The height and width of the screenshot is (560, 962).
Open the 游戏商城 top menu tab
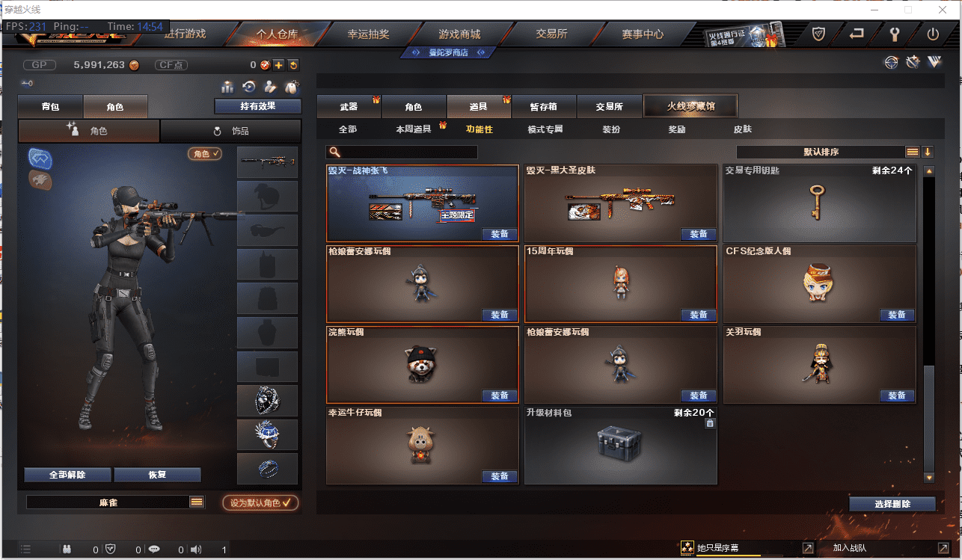[x=459, y=34]
